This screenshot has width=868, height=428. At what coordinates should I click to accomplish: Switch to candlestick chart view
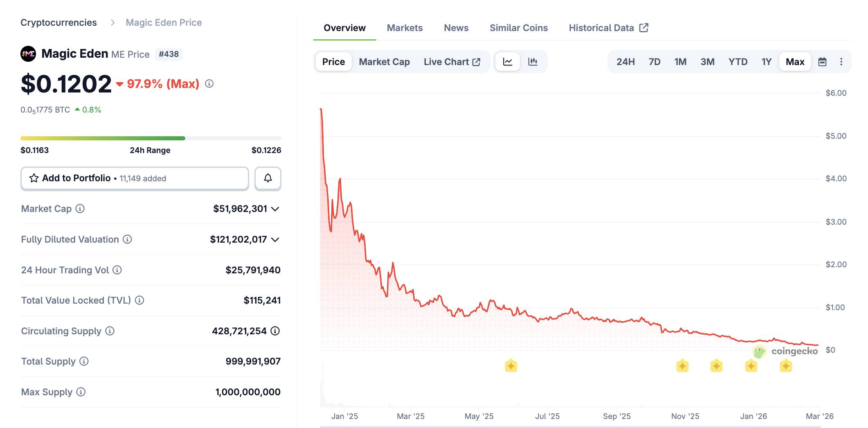[x=533, y=61]
